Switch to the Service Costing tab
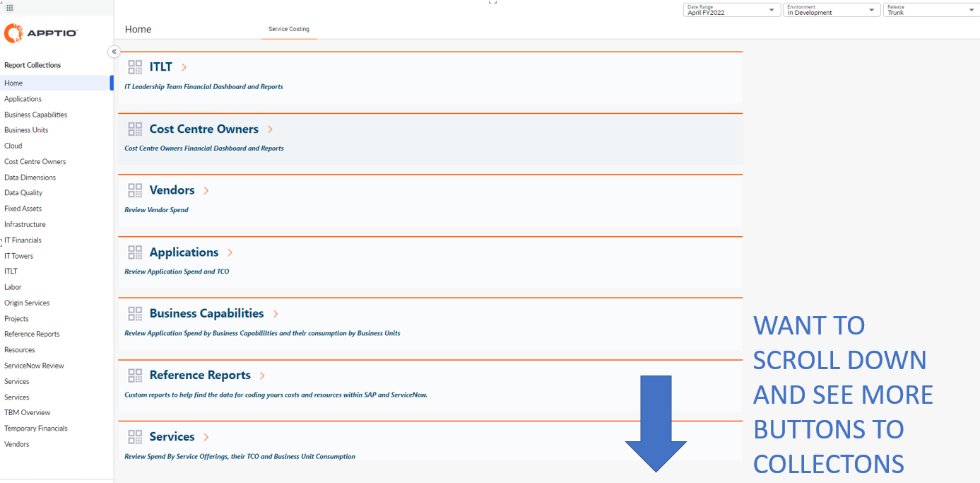Screen dimensions: 980x483 click(x=289, y=30)
